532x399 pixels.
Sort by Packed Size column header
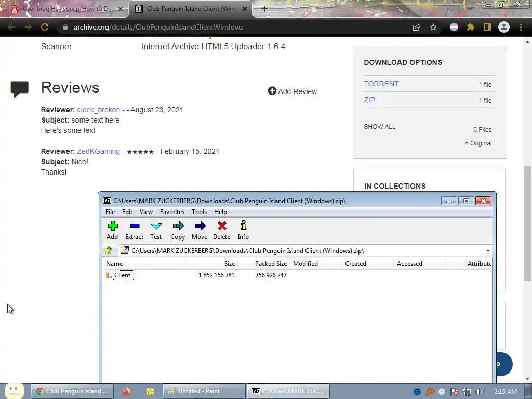tap(263, 263)
